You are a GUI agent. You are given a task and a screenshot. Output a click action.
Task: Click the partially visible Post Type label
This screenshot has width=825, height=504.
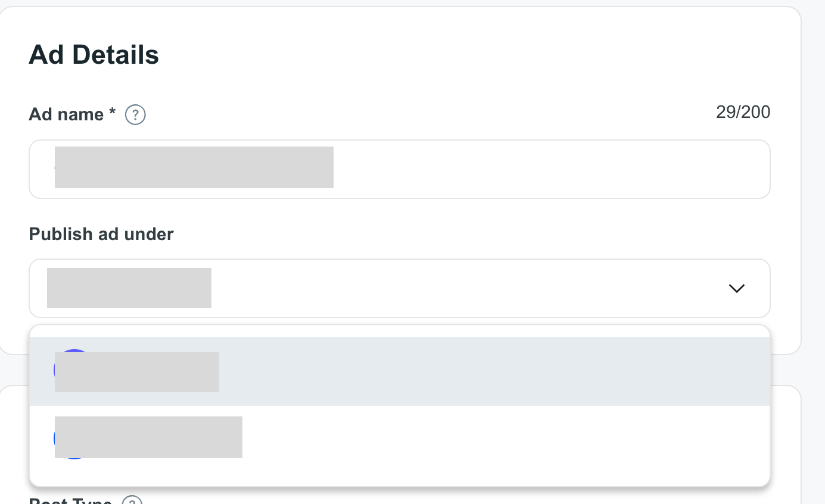point(70,500)
